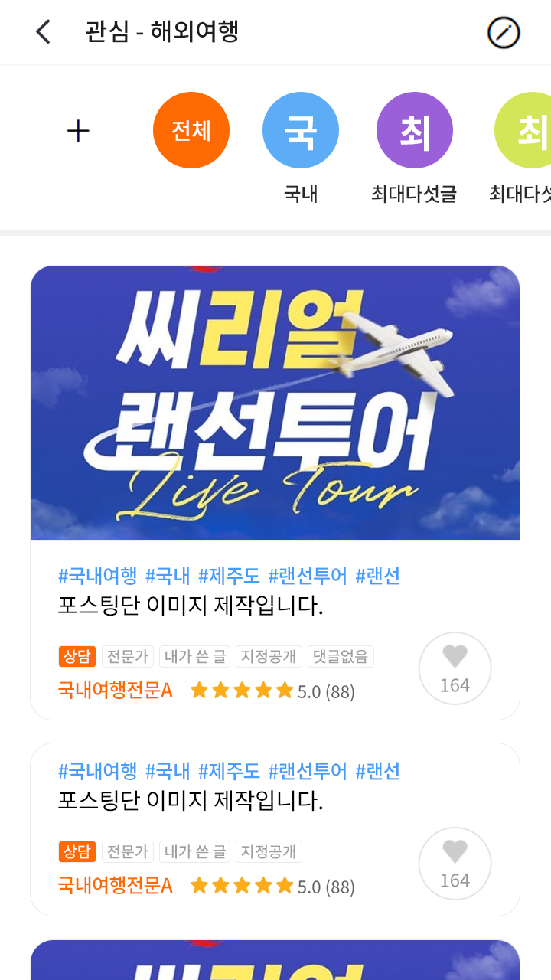551x980 pixels.
Task: Open the purple 최 category circle
Action: click(x=415, y=130)
